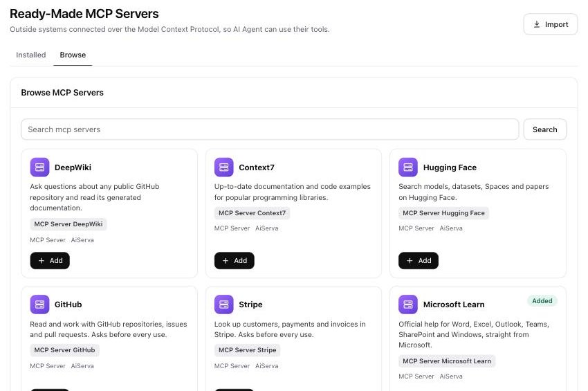Viewport: 588px width, 391px height.
Task: Click the Added badge on Microsoft Learn
Action: 542,301
